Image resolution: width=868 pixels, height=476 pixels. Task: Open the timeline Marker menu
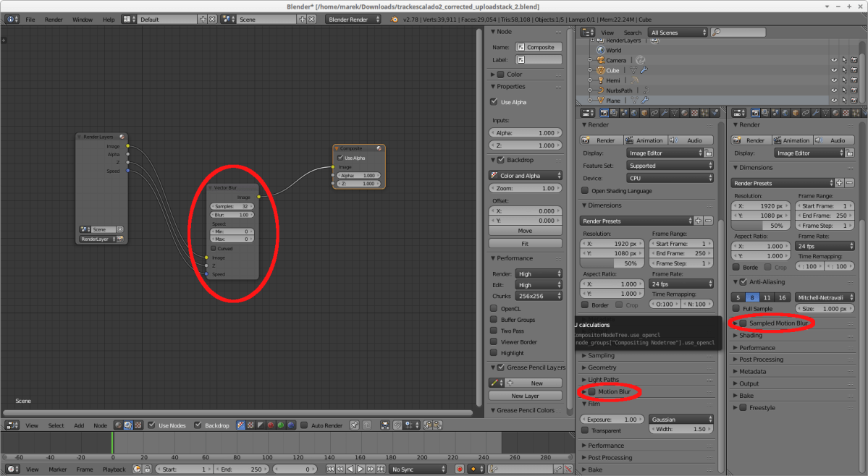pos(58,469)
